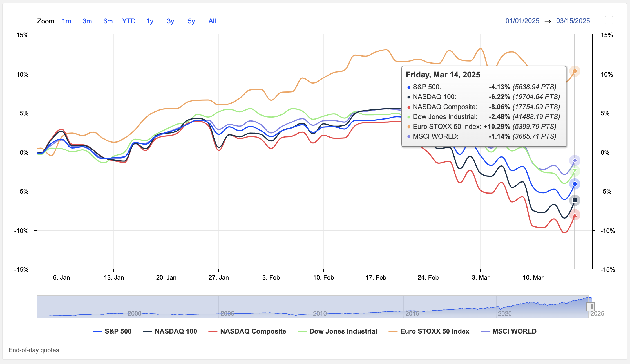Click the '(41488.19 PTS)' Dow Jones value

click(x=536, y=117)
